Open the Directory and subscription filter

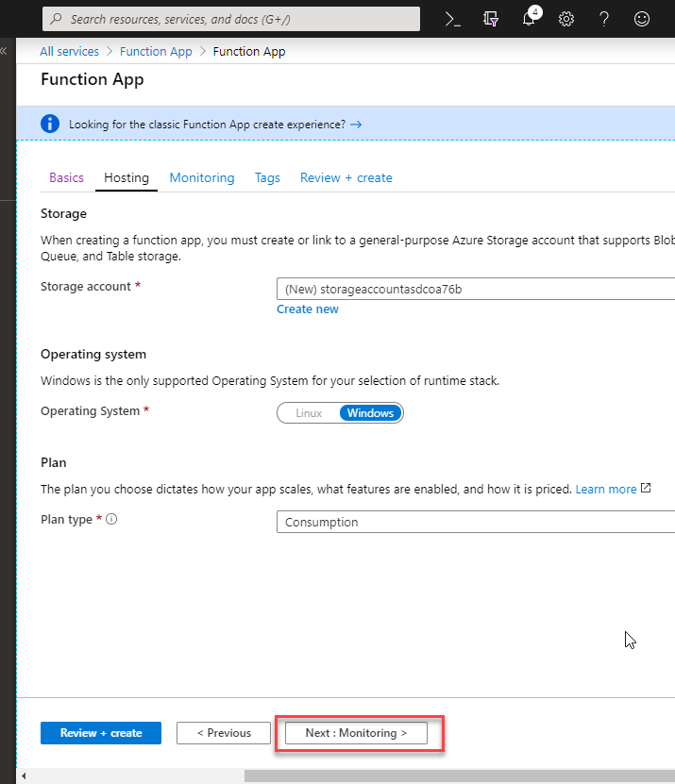[x=491, y=20]
